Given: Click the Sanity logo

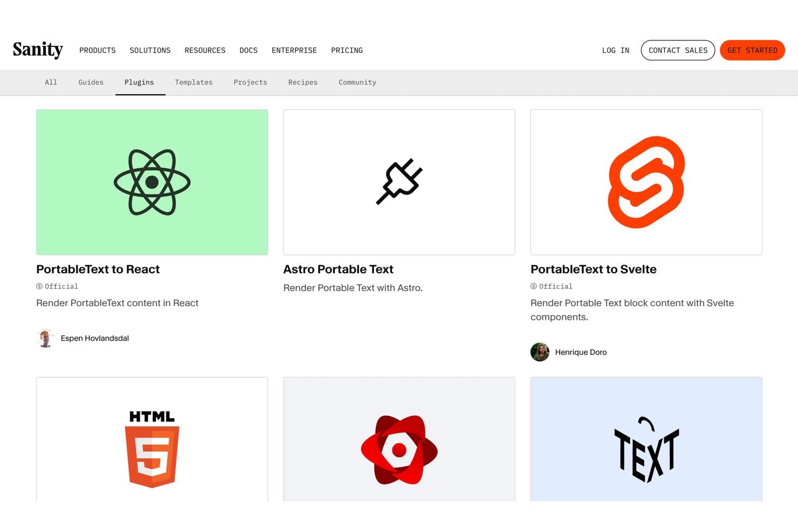Looking at the screenshot, I should [38, 50].
